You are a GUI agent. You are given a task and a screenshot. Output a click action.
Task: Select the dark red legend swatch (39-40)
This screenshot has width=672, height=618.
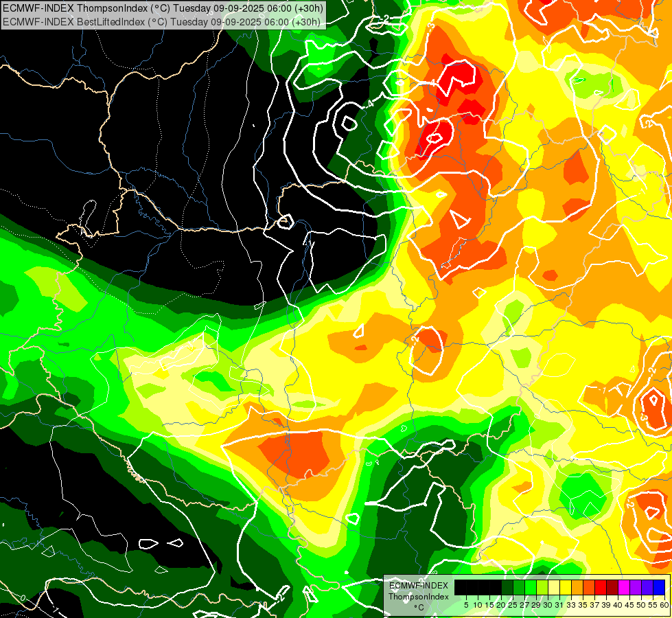[612, 587]
